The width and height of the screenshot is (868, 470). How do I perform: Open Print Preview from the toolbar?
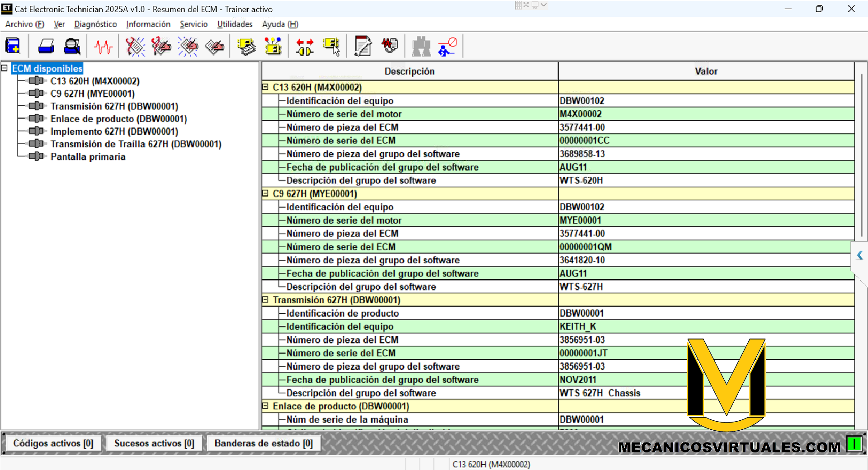72,46
